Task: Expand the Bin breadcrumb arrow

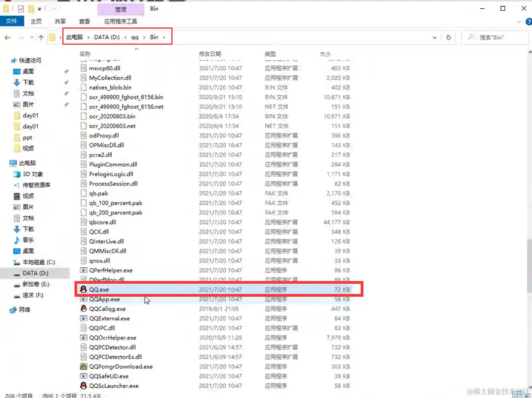Action: [x=164, y=37]
